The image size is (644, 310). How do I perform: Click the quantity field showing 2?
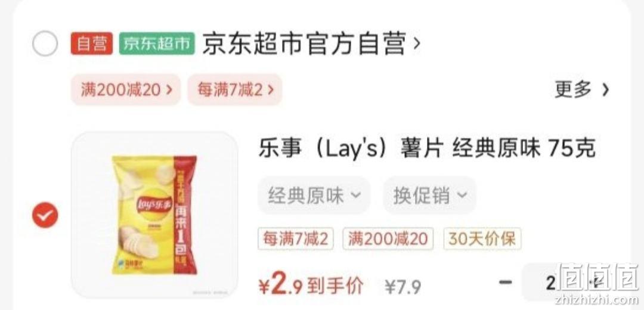[x=550, y=283]
